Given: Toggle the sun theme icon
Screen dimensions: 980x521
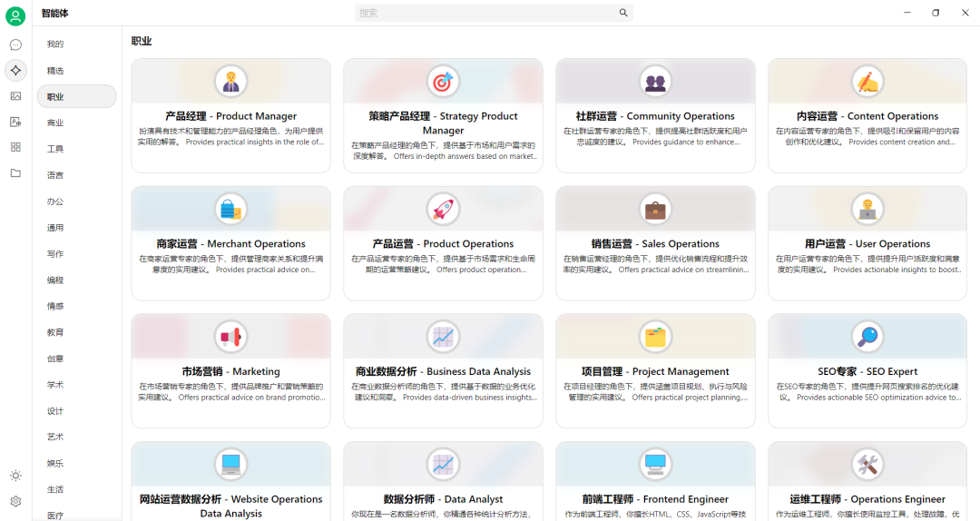Looking at the screenshot, I should point(15,476).
